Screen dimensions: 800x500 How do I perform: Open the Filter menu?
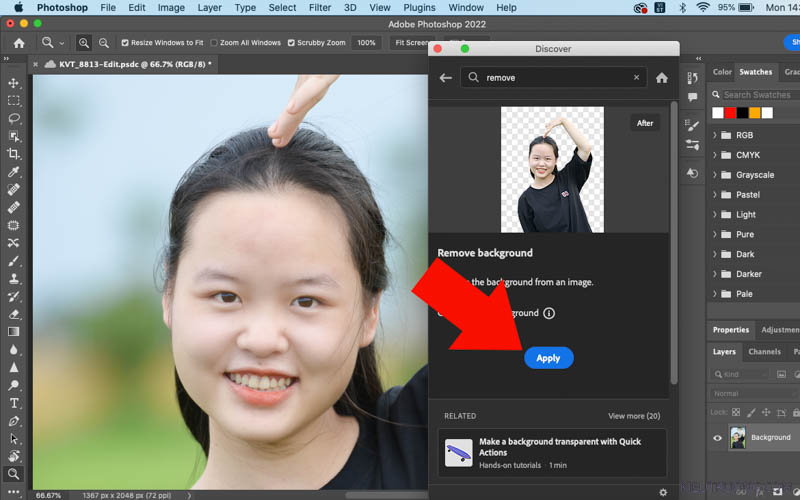pyautogui.click(x=320, y=8)
